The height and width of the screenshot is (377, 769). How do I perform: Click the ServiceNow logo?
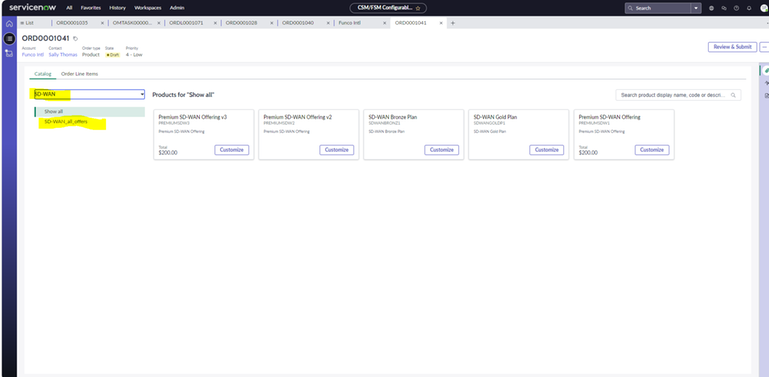[32, 8]
